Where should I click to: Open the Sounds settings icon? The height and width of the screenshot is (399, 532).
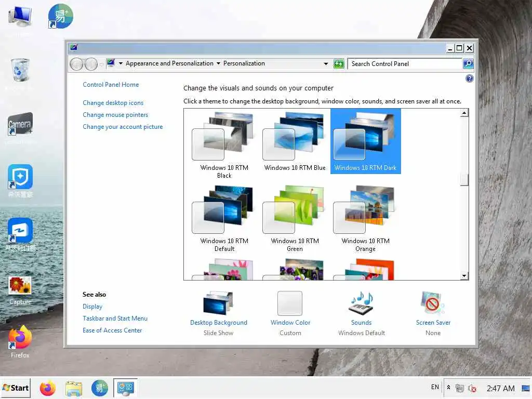tap(362, 303)
